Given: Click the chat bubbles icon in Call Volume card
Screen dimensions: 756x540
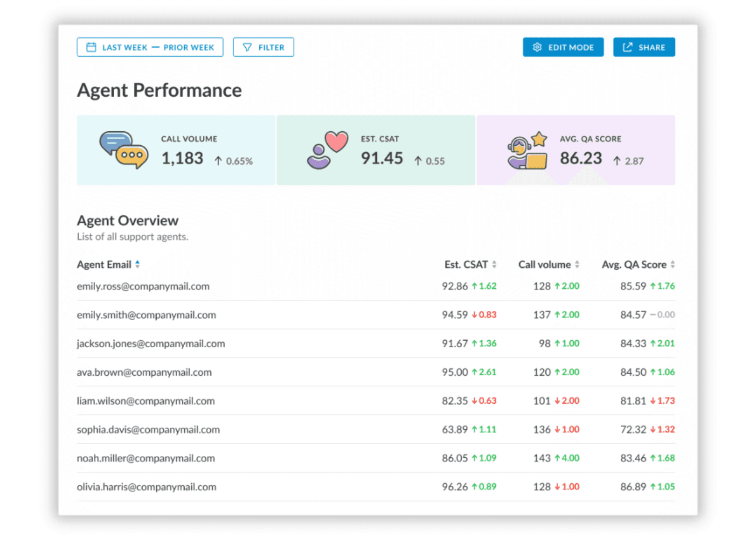Looking at the screenshot, I should pos(123,150).
